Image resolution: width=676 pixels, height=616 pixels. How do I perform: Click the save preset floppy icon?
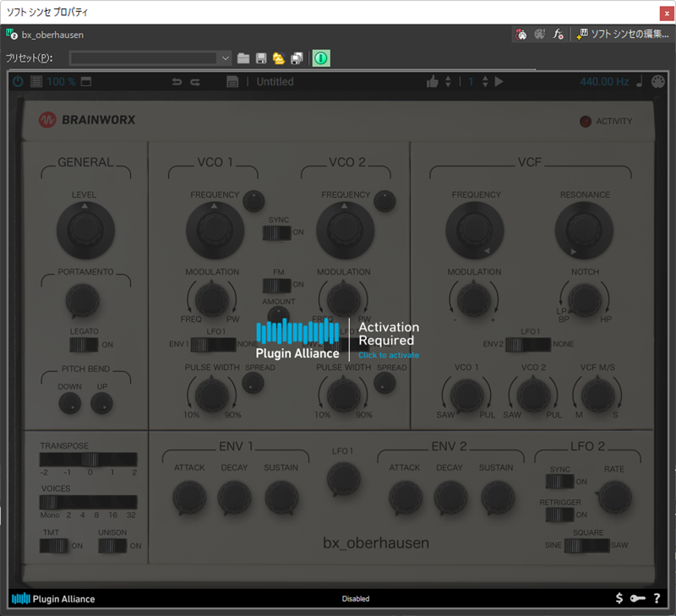(261, 58)
